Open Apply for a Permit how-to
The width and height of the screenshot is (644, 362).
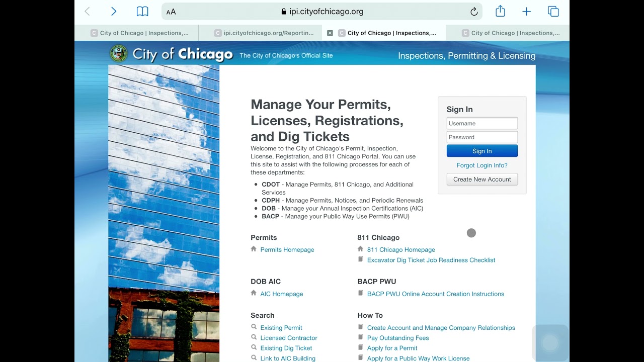392,348
